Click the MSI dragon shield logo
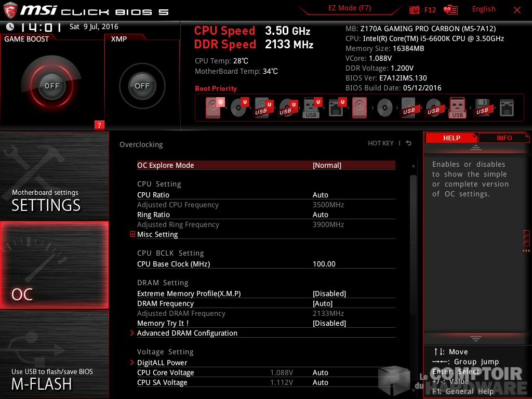The width and height of the screenshot is (532, 399). (x=10, y=10)
